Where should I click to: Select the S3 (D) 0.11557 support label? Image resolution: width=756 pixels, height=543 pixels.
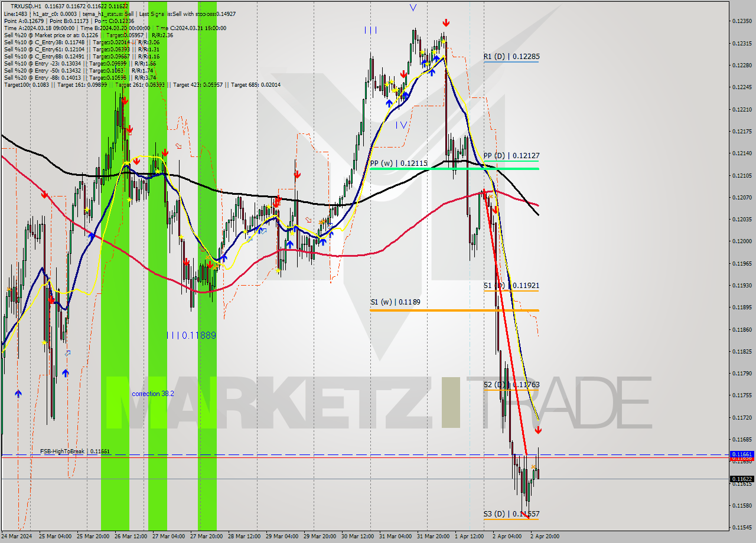point(511,514)
